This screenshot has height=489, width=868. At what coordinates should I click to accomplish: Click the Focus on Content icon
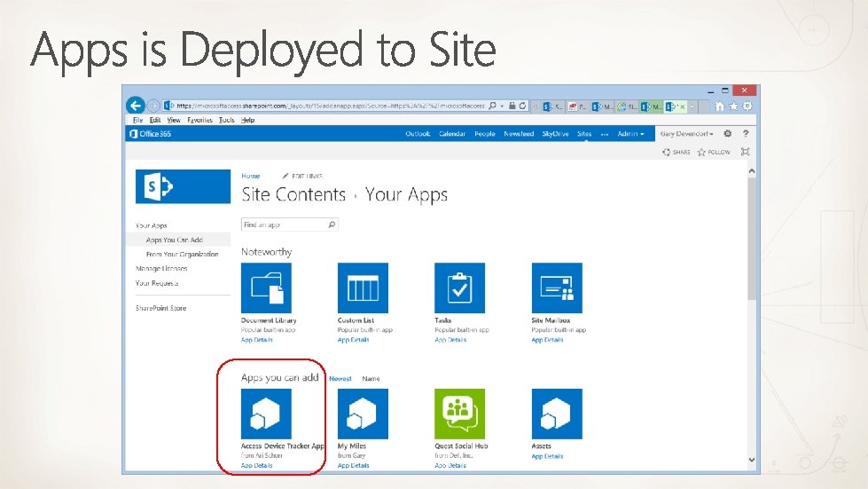tap(745, 152)
